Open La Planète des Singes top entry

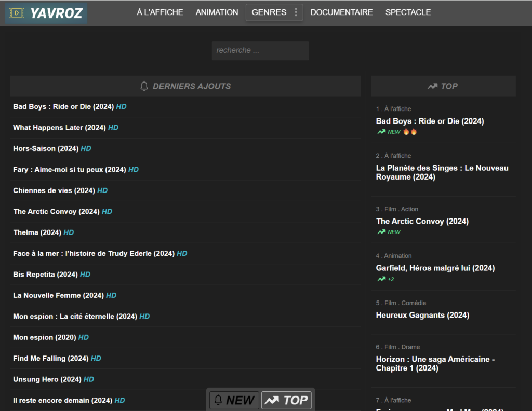[x=442, y=172]
